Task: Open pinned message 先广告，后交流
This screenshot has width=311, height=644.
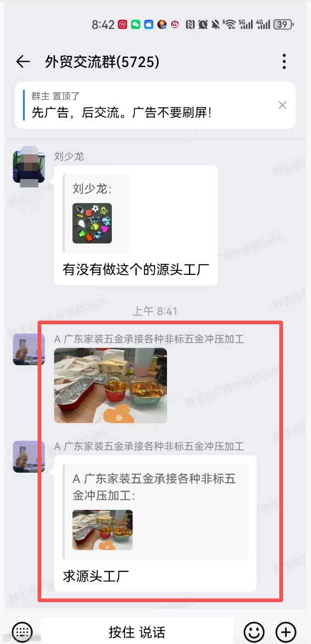Action: (x=155, y=105)
